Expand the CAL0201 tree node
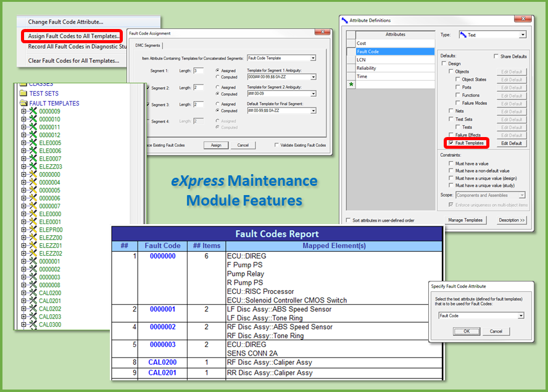 [23, 301]
